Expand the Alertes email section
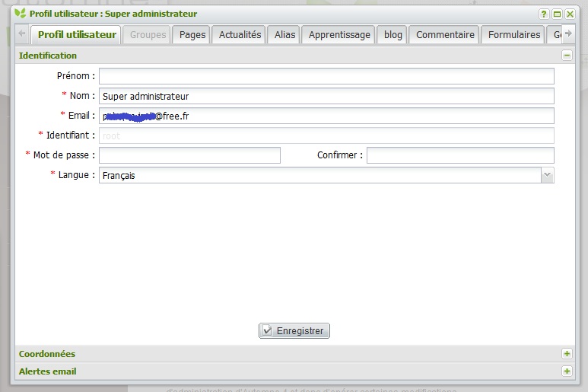Viewport: 588px width, 392px height. 566,371
